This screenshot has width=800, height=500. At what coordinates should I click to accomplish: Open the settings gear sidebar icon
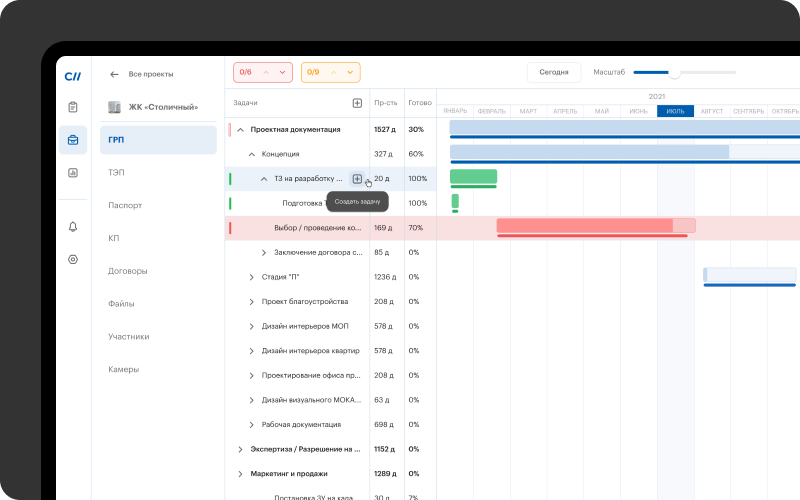click(73, 259)
